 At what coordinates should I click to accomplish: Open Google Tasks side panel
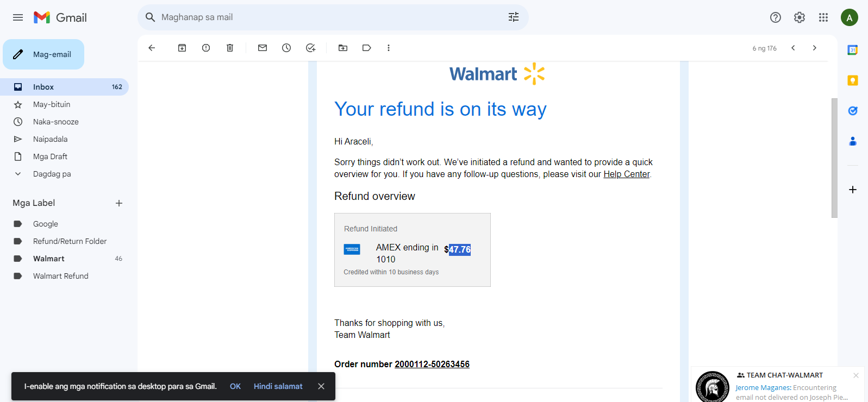[853, 111]
